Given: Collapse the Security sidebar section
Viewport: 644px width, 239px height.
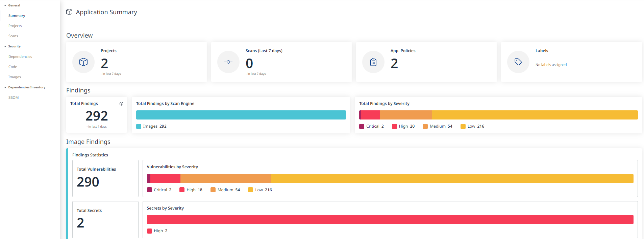Looking at the screenshot, I should tap(5, 46).
